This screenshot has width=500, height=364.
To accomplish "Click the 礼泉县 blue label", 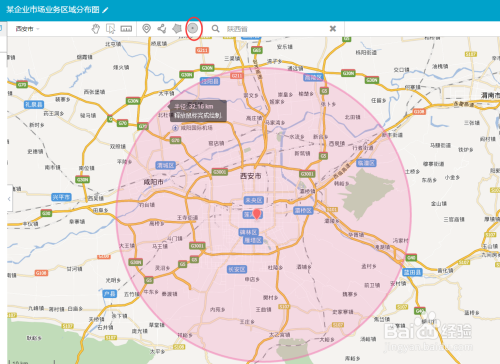I will (34, 104).
